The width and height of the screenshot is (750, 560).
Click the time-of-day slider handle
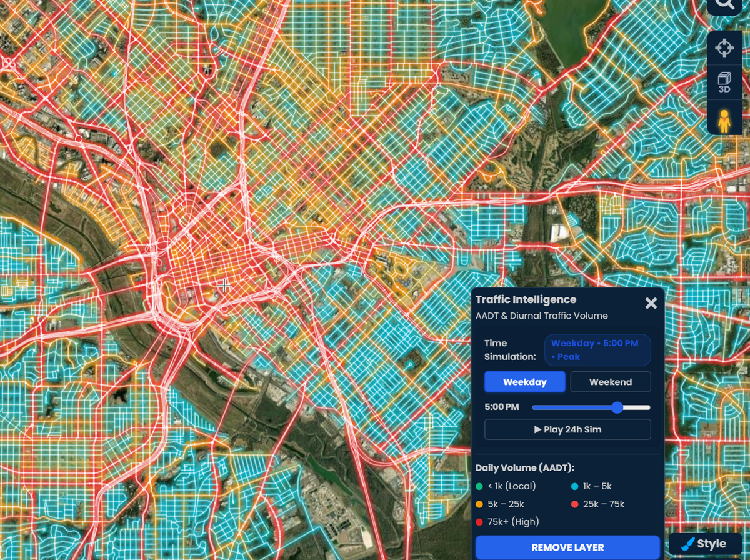point(617,407)
